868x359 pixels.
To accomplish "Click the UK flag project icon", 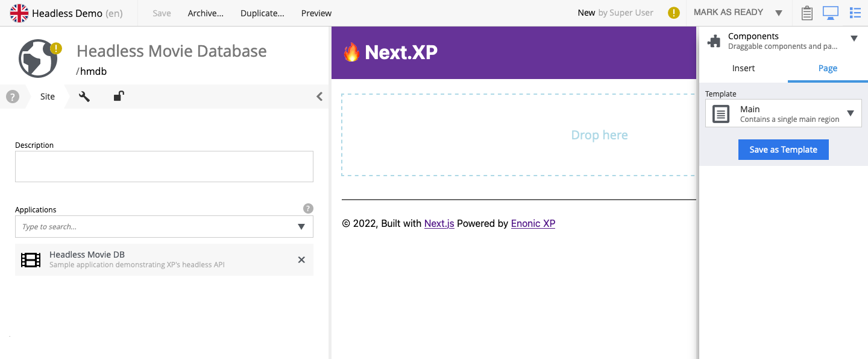I will [19, 13].
